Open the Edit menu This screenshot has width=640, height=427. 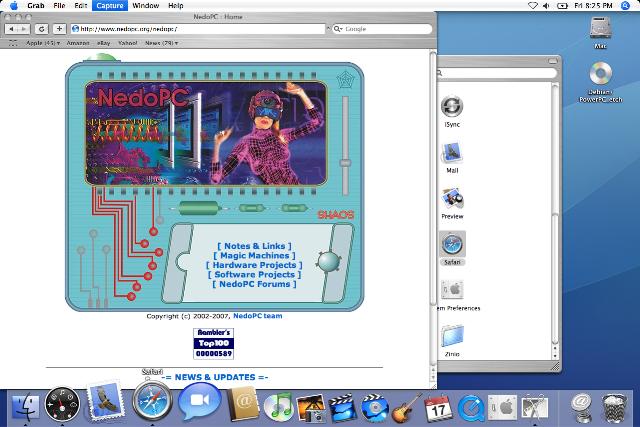81,6
